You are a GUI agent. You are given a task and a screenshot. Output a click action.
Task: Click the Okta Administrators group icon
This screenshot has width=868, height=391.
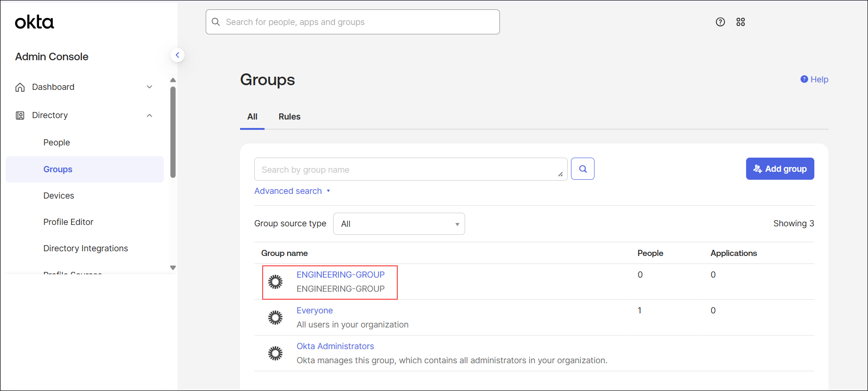275,353
